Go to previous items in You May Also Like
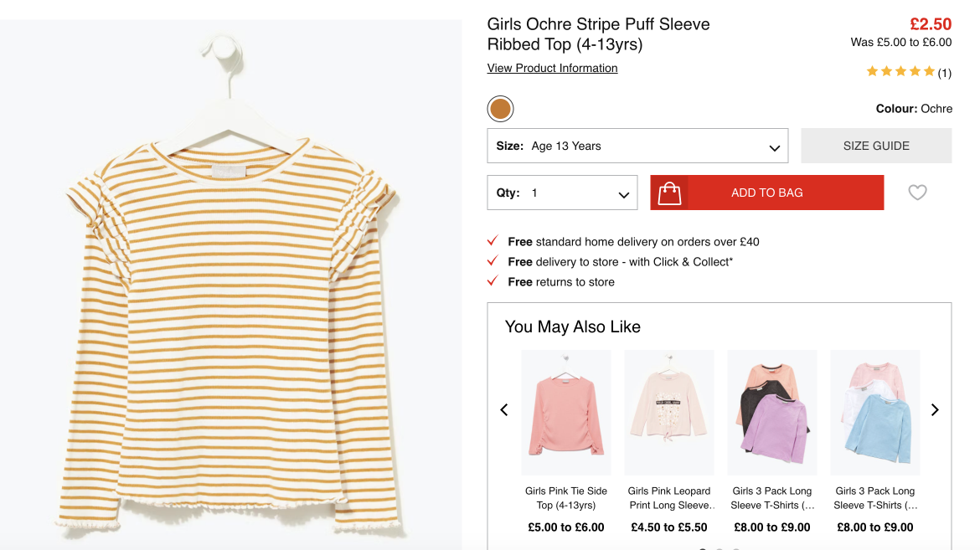 [x=504, y=410]
